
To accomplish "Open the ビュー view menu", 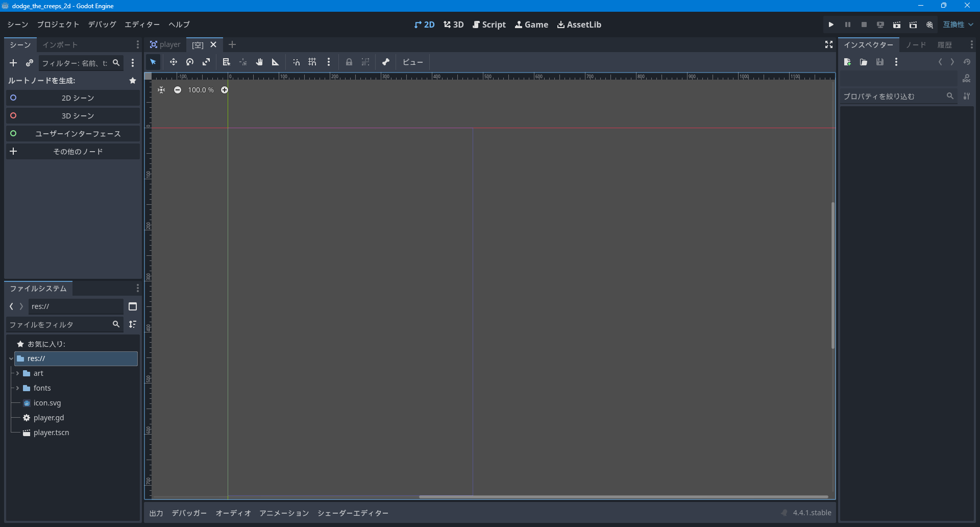I will (x=413, y=62).
